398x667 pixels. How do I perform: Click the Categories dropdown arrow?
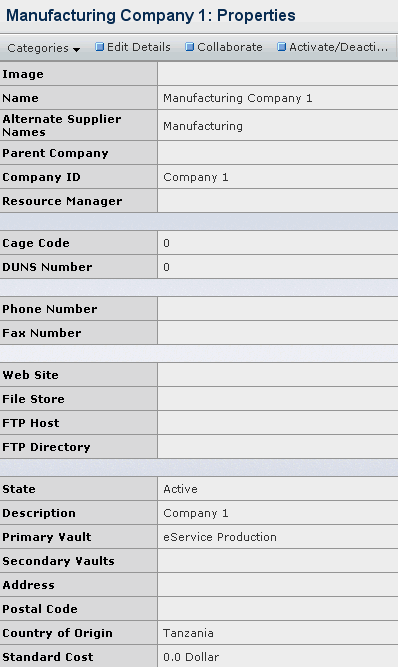point(77,49)
